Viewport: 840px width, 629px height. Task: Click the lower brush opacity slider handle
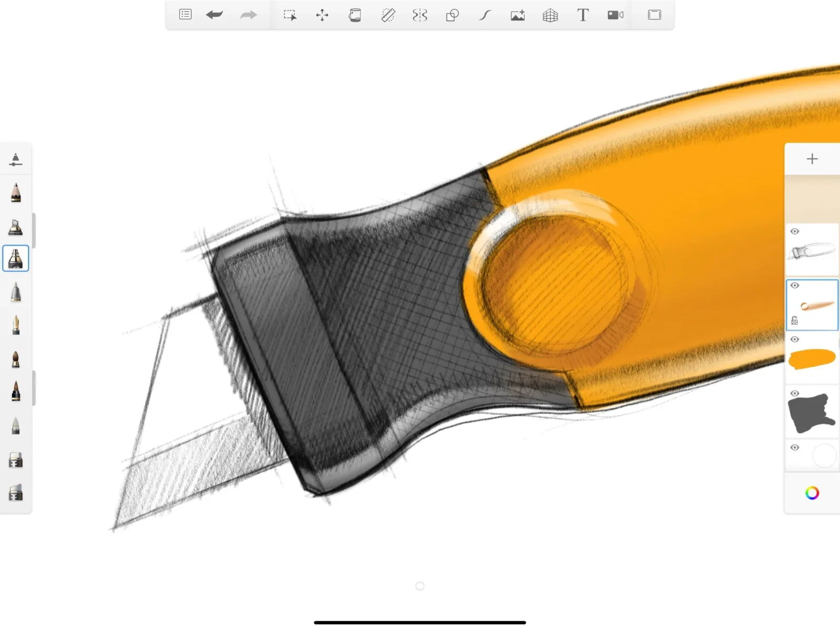tap(34, 388)
